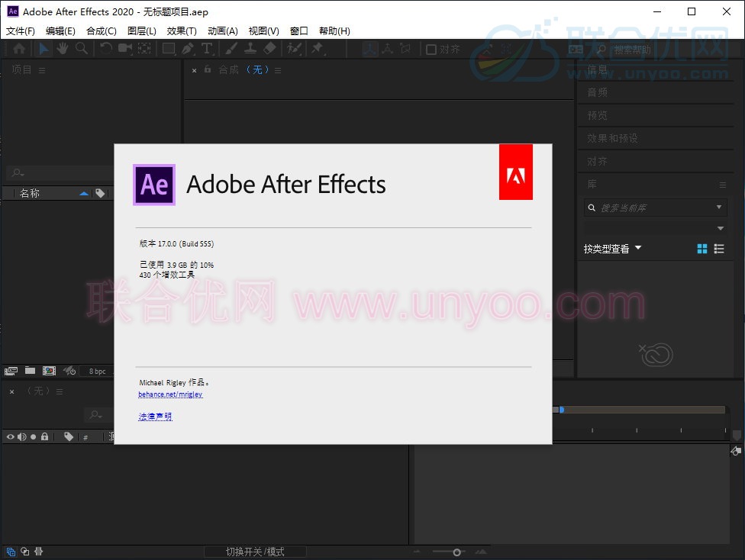Click the Adobe logo in About dialog
Image resolution: width=745 pixels, height=560 pixels.
click(515, 172)
